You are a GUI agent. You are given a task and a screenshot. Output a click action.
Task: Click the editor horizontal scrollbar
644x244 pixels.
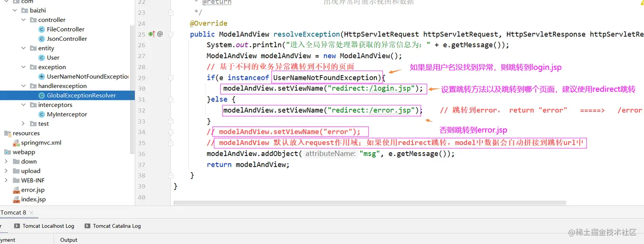coord(370,203)
